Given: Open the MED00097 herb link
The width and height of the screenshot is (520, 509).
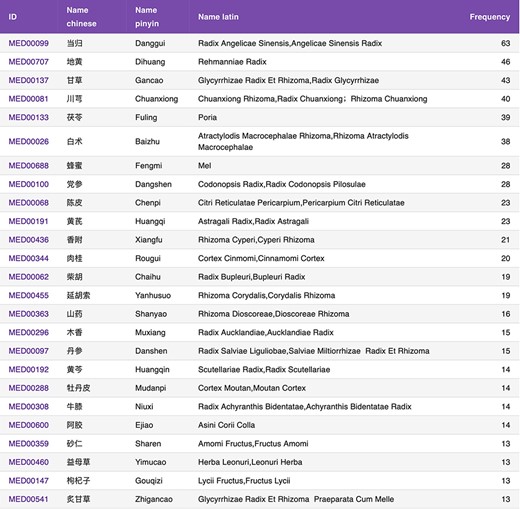Looking at the screenshot, I should pyautogui.click(x=29, y=351).
